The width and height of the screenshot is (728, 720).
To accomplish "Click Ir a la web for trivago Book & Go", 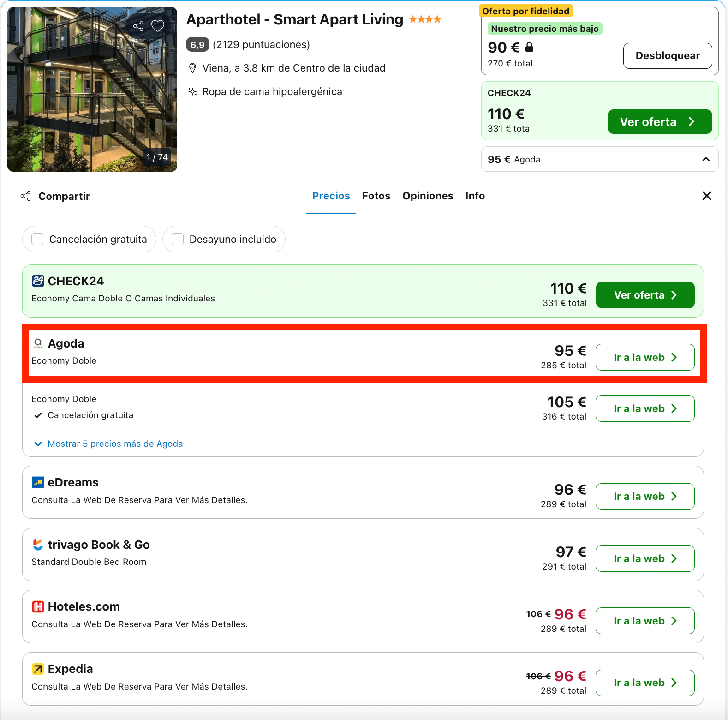I will [645, 558].
